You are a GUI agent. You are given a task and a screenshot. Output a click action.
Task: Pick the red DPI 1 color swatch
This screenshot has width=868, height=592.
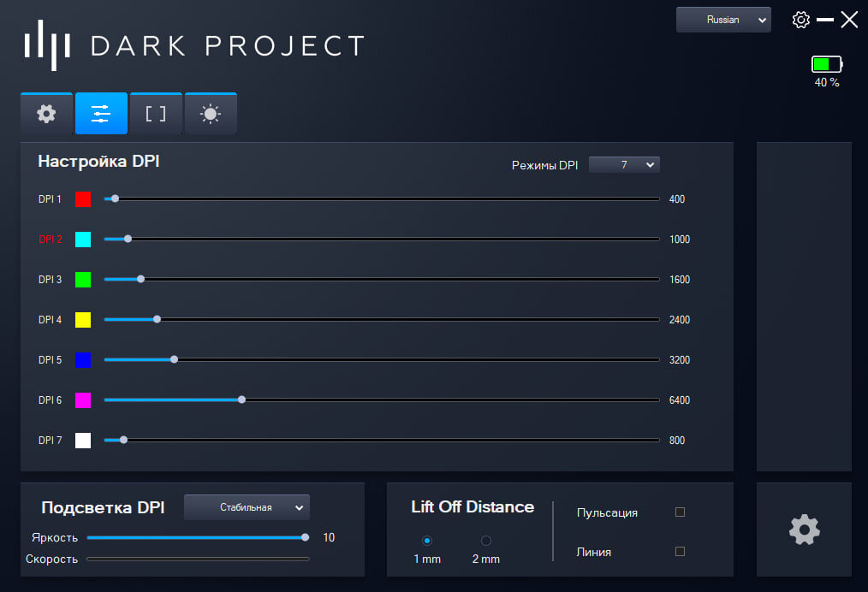coord(83,199)
